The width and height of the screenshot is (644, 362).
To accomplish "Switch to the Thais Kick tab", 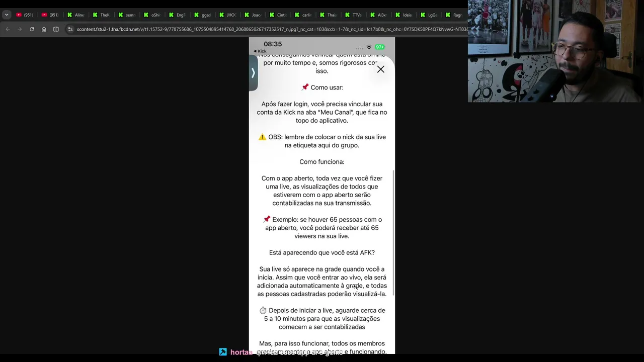I will point(329,15).
